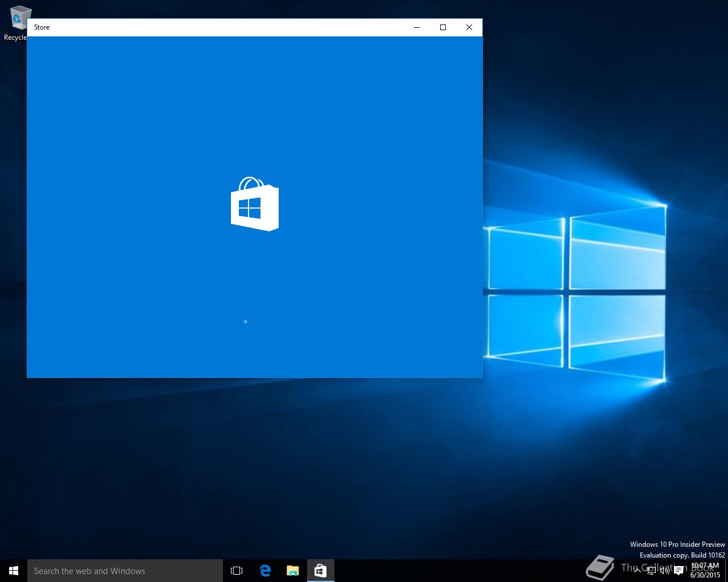Screen dimensions: 728x582
Task: Open the network status tray icon
Action: coord(651,571)
